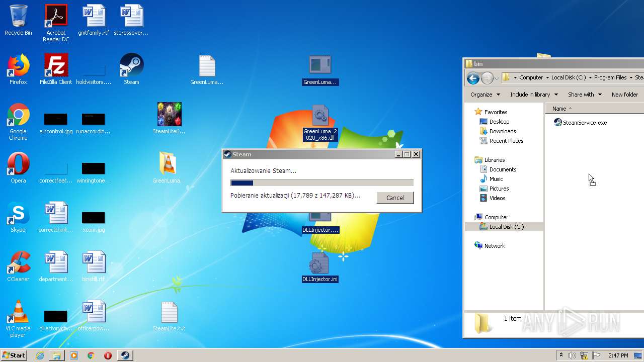Open the taskbar volume icon
The height and width of the screenshot is (362, 644).
[x=572, y=355]
